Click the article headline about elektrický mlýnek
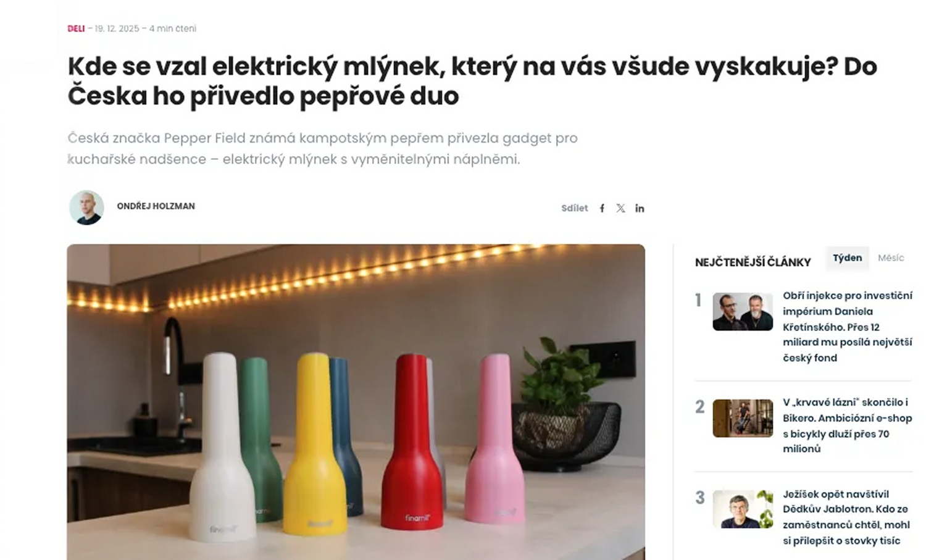The image size is (926, 560). pos(472,81)
